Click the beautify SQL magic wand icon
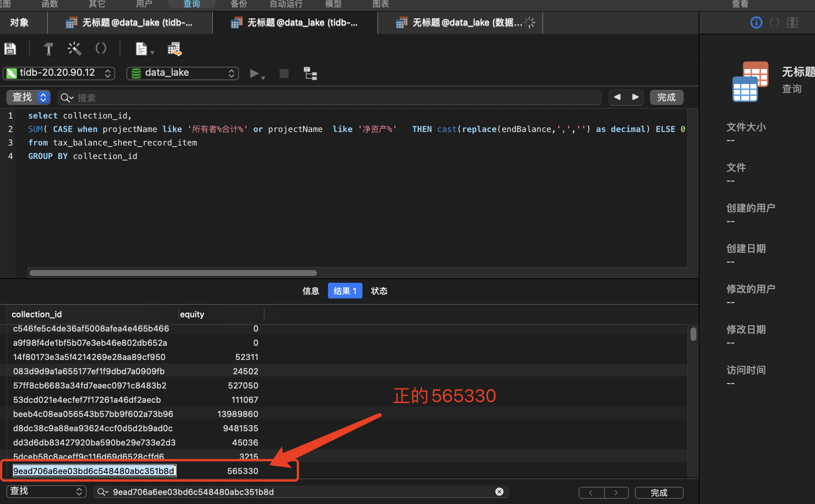Image resolution: width=815 pixels, height=504 pixels. click(74, 49)
